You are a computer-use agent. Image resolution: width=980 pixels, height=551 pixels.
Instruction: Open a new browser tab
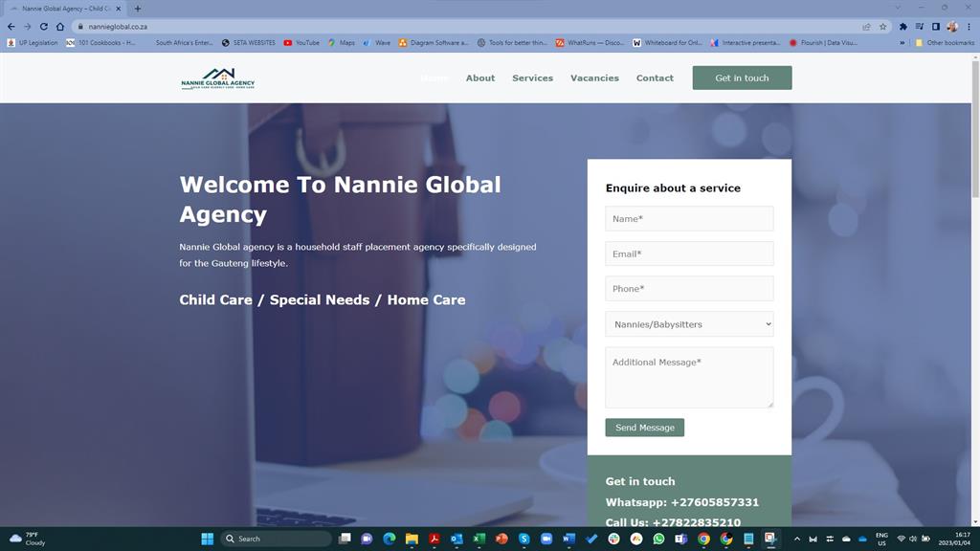tap(138, 9)
